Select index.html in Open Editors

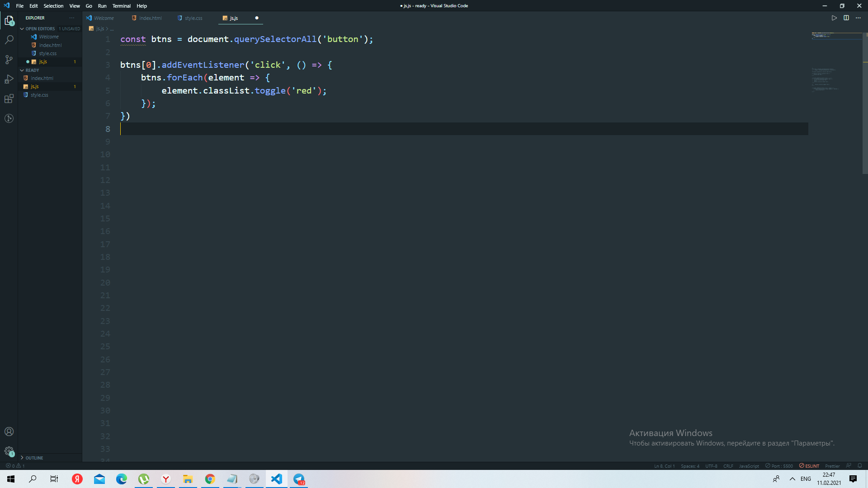pyautogui.click(x=50, y=45)
